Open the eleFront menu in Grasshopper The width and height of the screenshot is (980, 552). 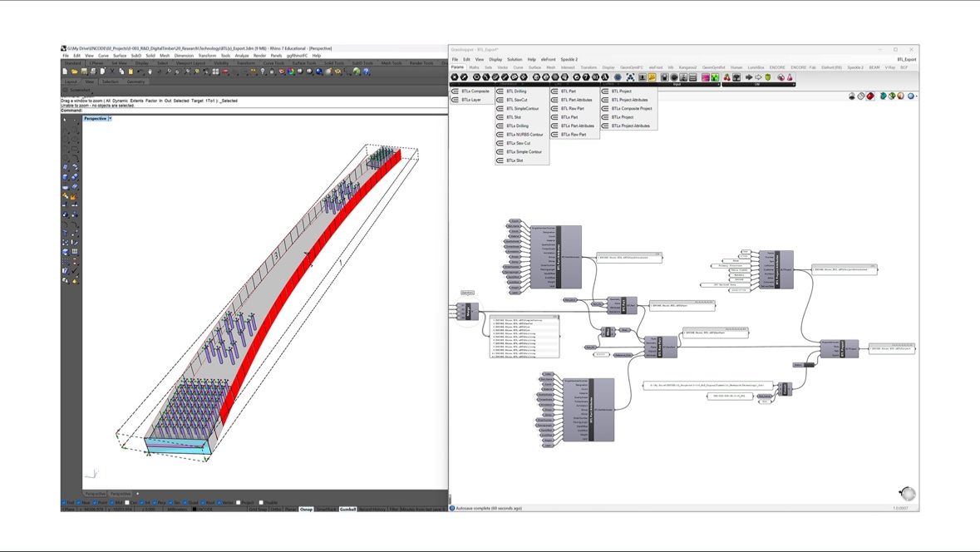pos(548,59)
